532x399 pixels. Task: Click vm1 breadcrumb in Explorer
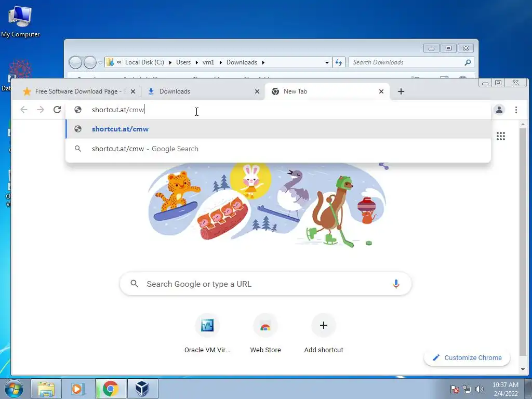pos(208,62)
